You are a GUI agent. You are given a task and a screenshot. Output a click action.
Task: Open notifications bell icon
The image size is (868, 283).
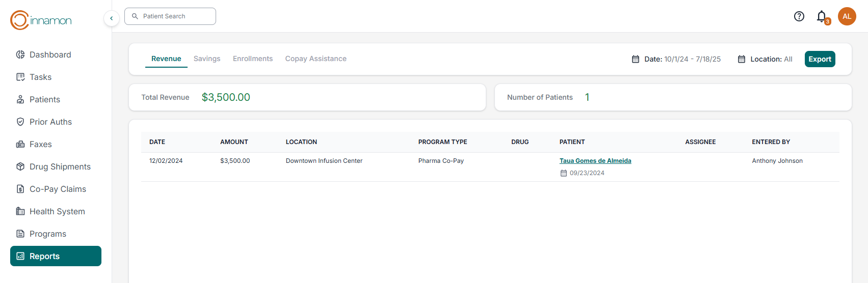821,16
